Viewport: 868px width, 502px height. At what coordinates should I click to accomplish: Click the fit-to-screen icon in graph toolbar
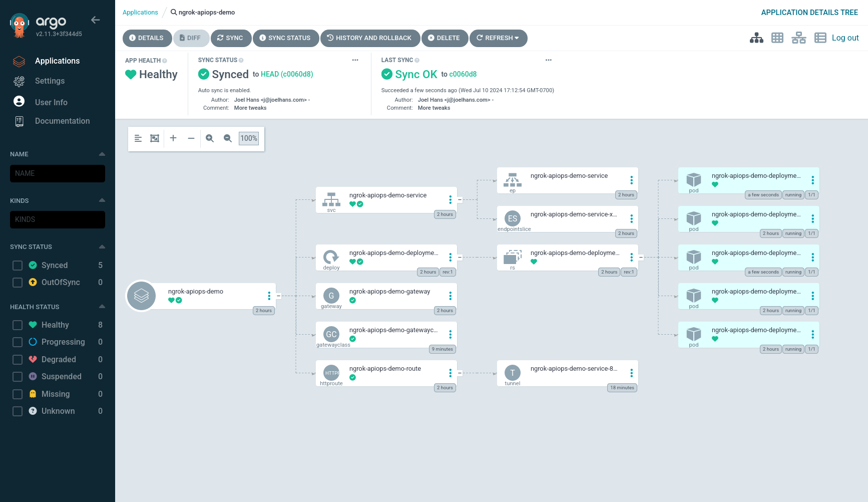tap(154, 138)
